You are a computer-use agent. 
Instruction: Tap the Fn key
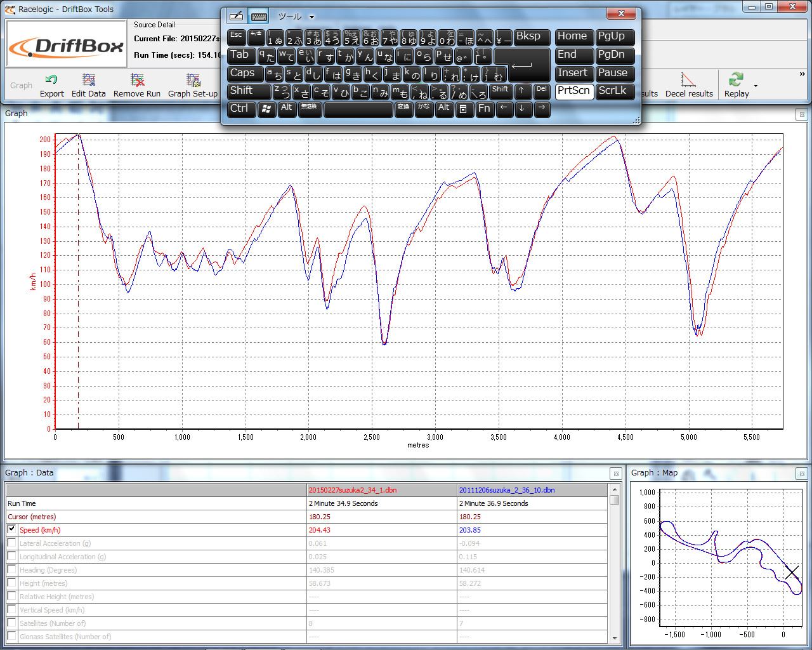[x=484, y=109]
